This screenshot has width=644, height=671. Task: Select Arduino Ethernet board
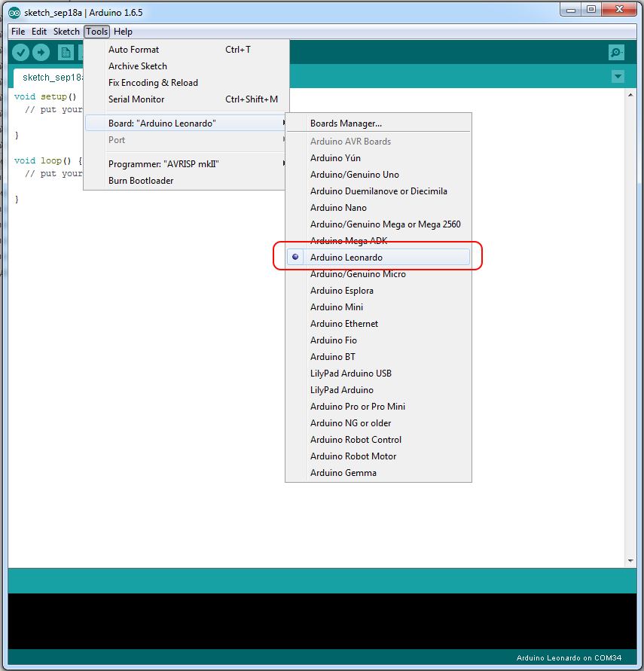(378, 324)
